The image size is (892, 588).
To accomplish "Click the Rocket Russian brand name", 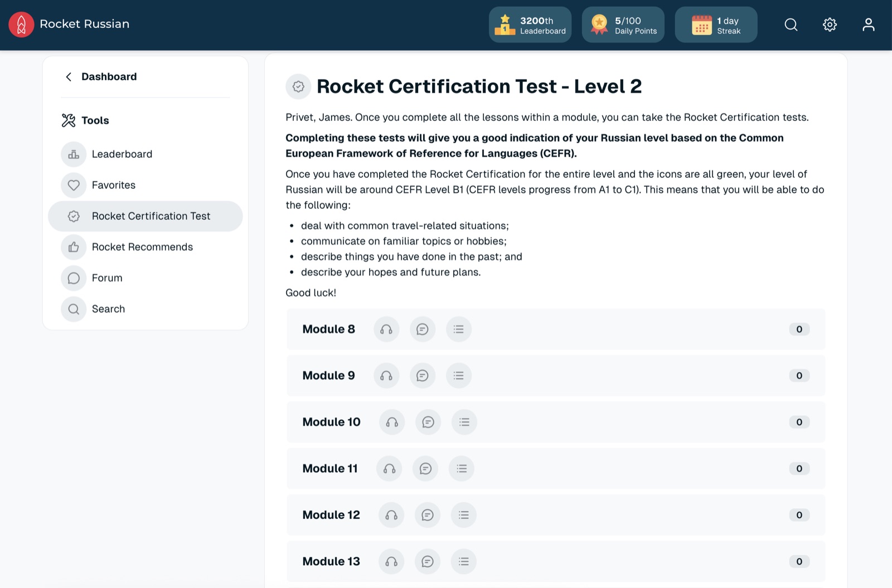I will pos(85,24).
